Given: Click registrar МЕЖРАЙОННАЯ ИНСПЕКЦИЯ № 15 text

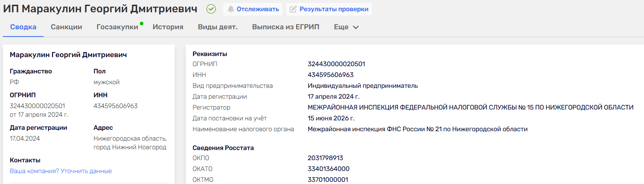Looking at the screenshot, I should [471, 107].
